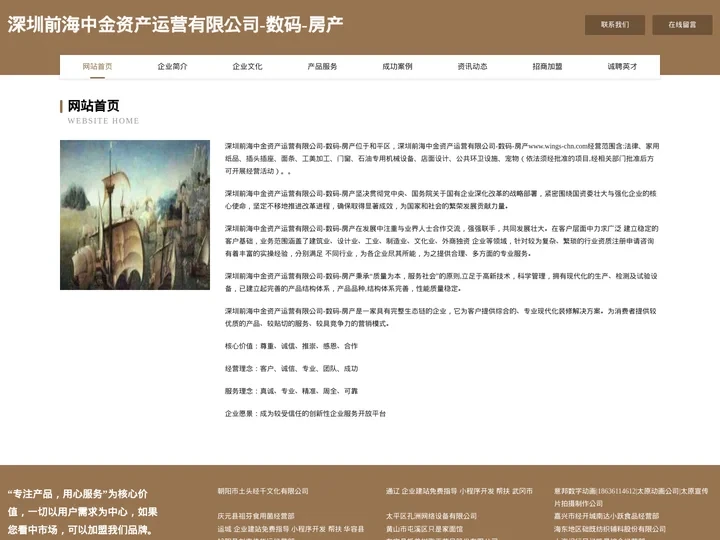Click the sailing ships painting image

click(135, 215)
